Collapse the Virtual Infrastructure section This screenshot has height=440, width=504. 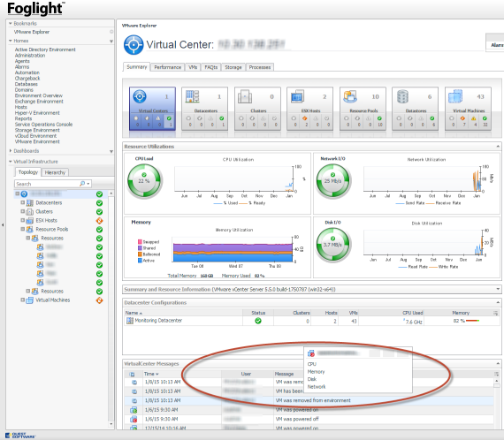click(x=11, y=161)
